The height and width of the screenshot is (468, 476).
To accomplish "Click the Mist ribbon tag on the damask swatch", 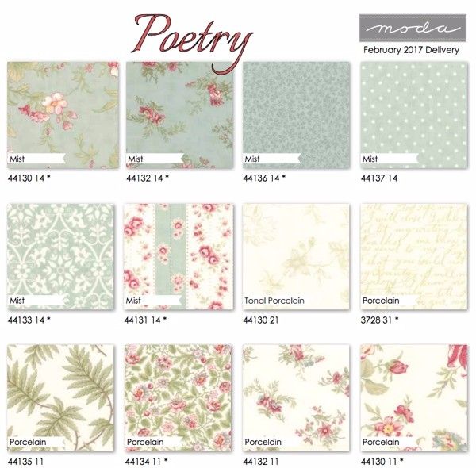I will 36,301.
